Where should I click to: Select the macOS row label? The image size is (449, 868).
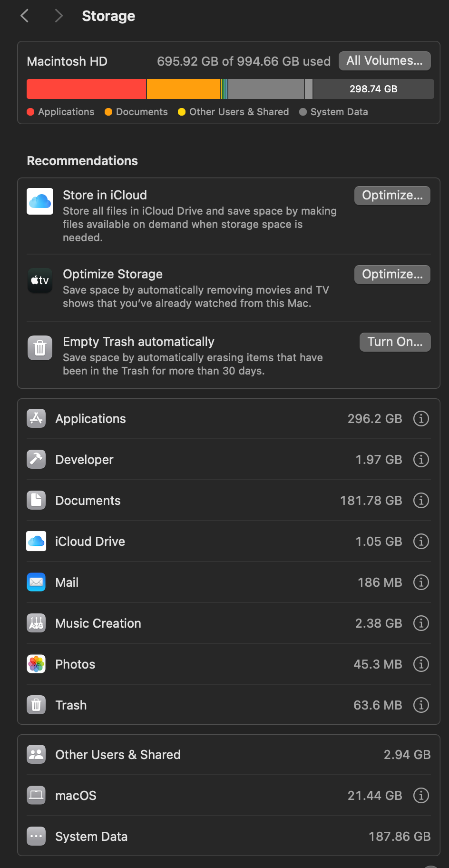point(76,796)
